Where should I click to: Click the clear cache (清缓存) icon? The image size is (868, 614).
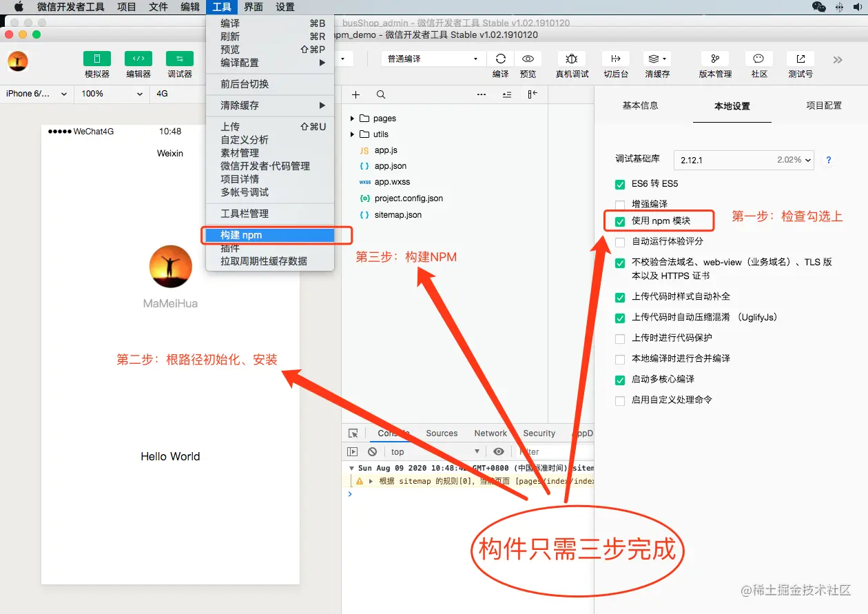[x=657, y=59]
